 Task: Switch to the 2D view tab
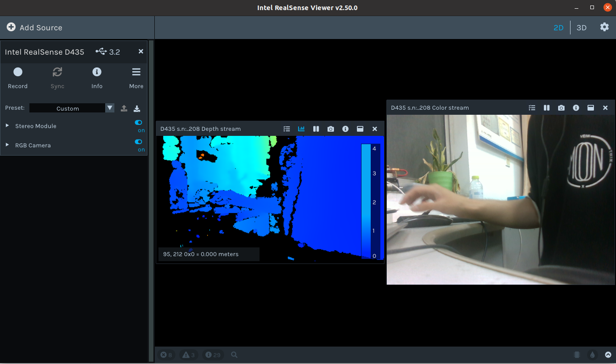pos(558,28)
